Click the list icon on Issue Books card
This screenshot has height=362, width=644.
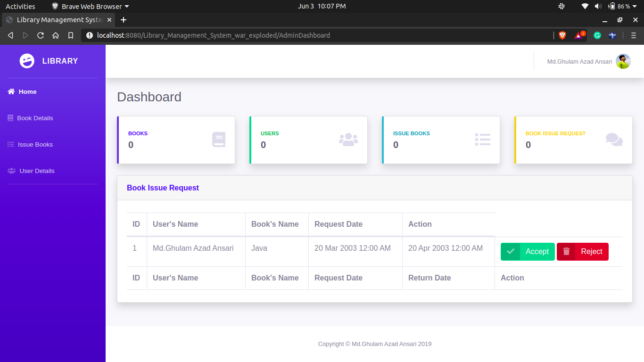click(483, 140)
